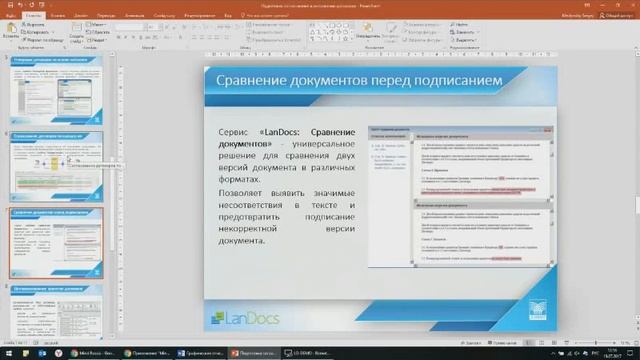Switch to the Word document in the taskbar
This screenshot has width=640, height=360.
click(x=201, y=353)
